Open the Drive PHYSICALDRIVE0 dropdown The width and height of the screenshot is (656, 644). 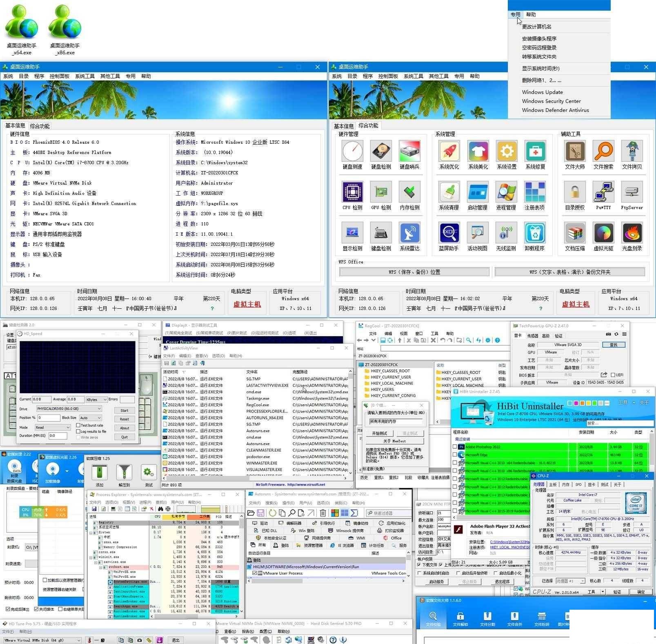coord(69,408)
